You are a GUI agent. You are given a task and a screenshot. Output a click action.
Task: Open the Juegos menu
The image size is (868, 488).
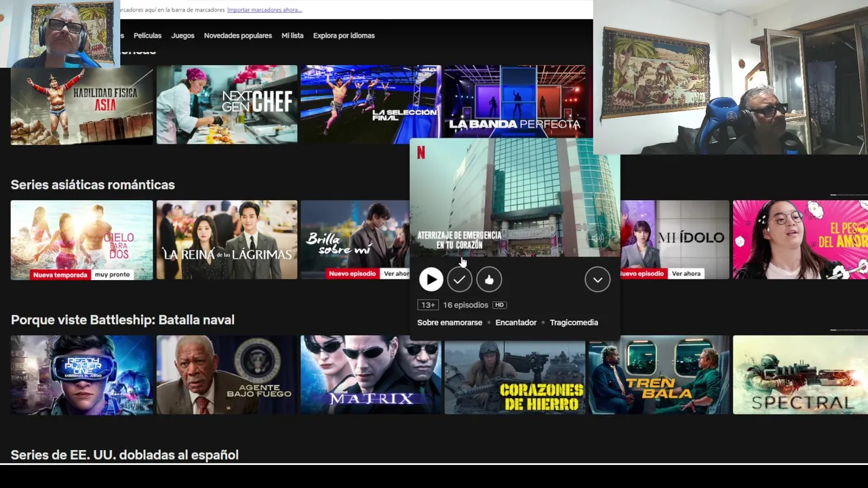182,35
